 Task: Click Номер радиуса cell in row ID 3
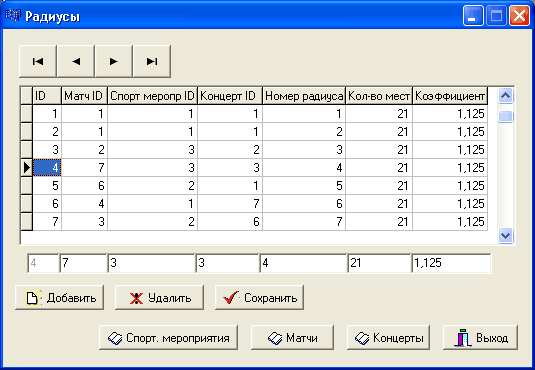304,150
